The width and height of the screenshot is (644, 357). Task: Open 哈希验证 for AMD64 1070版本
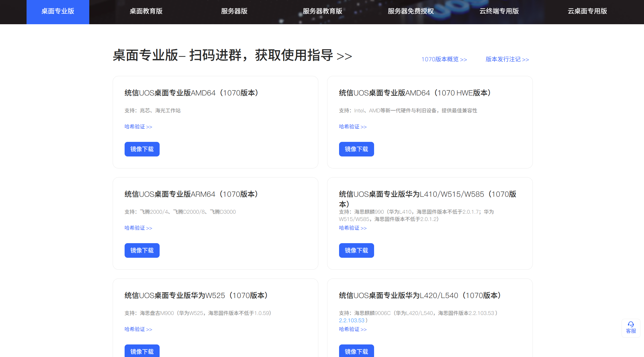138,127
